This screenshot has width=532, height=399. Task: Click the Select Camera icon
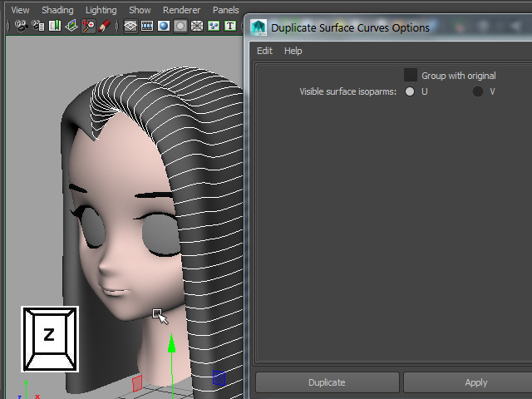(22, 26)
